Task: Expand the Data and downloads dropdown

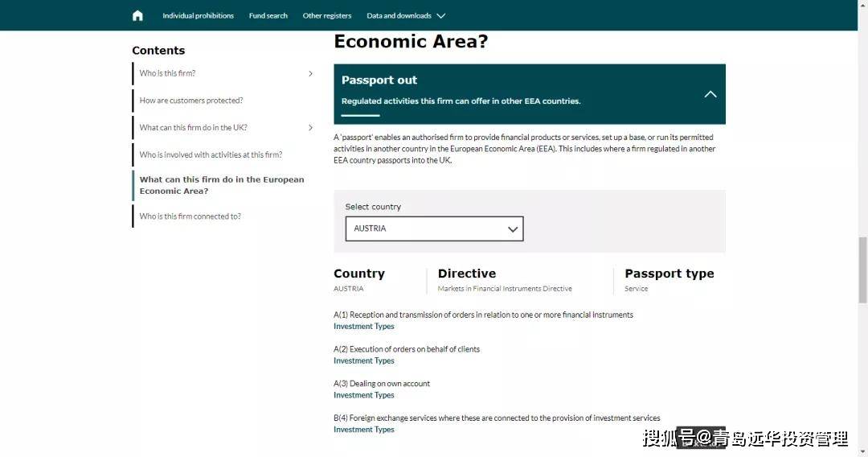Action: coord(406,15)
